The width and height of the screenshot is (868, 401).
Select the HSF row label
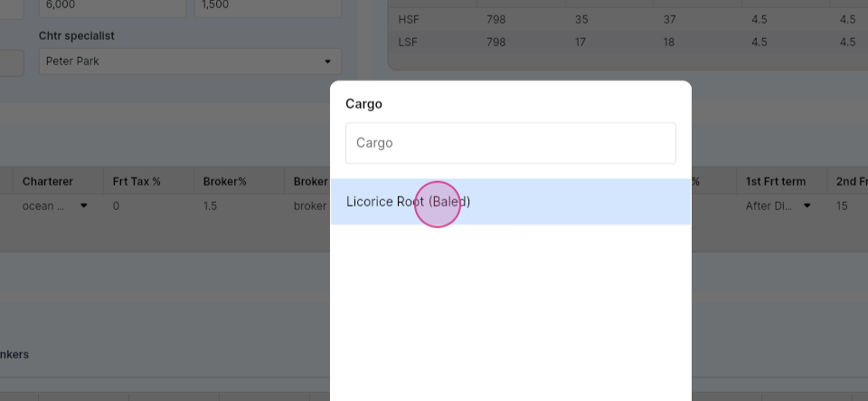[x=406, y=20]
